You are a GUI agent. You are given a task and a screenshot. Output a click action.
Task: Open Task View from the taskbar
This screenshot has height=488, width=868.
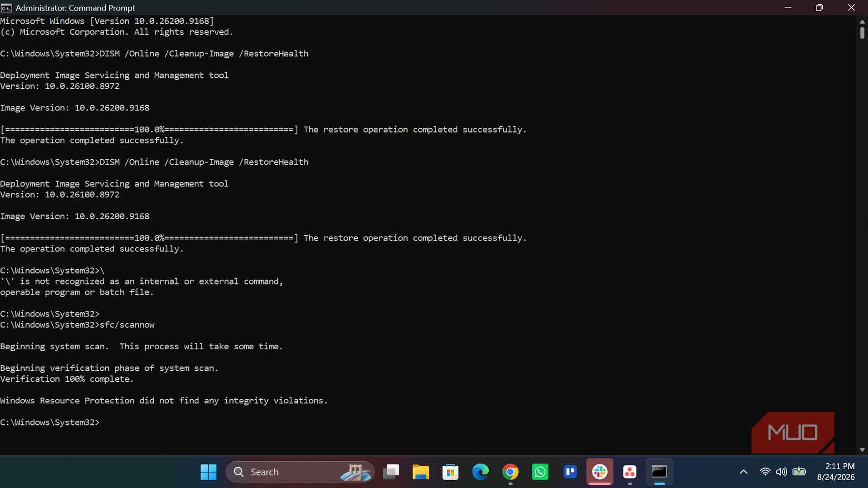391,472
